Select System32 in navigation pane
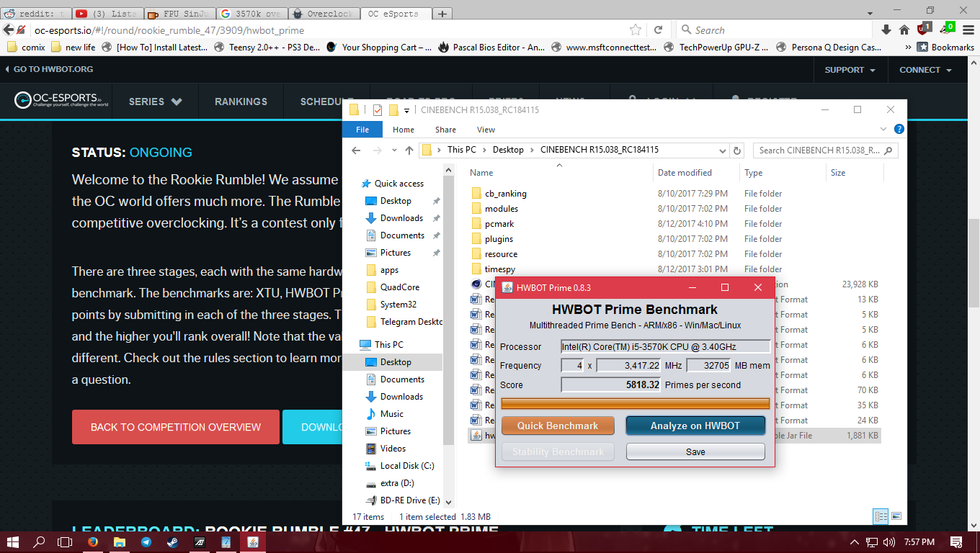Image resolution: width=980 pixels, height=553 pixels. click(398, 305)
